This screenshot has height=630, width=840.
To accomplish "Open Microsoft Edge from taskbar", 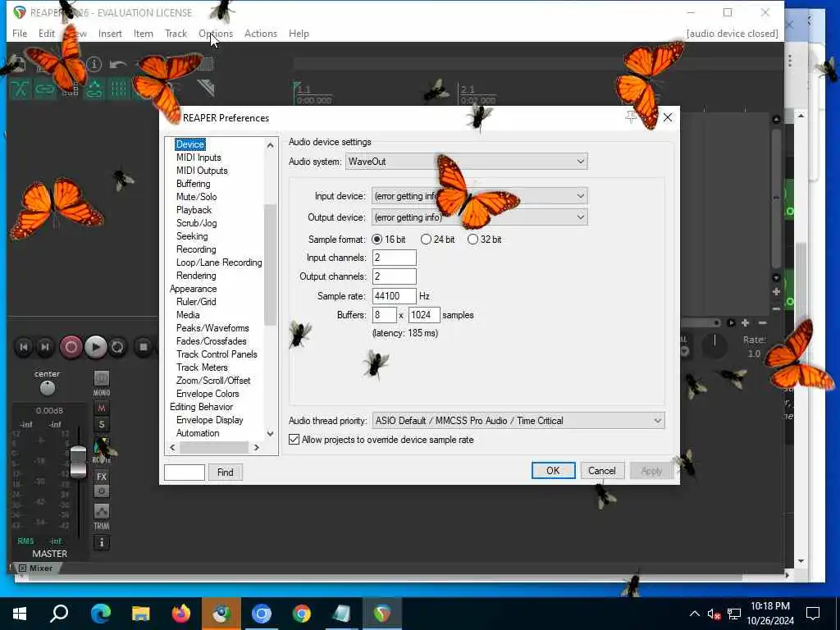I will (100, 614).
